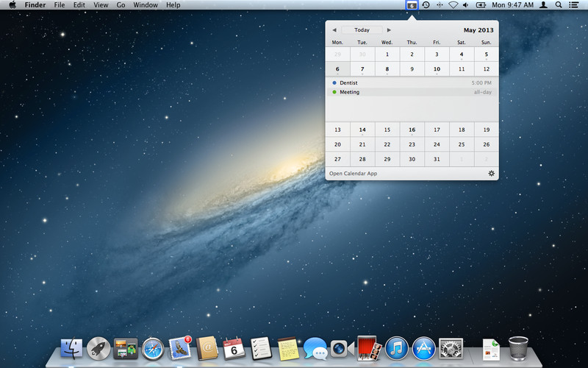
Task: Open System Preferences gear in the Dock
Action: click(451, 348)
